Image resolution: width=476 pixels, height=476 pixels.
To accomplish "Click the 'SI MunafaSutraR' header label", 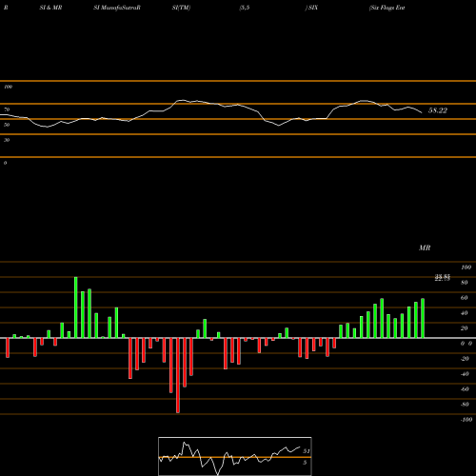I will (117, 8).
